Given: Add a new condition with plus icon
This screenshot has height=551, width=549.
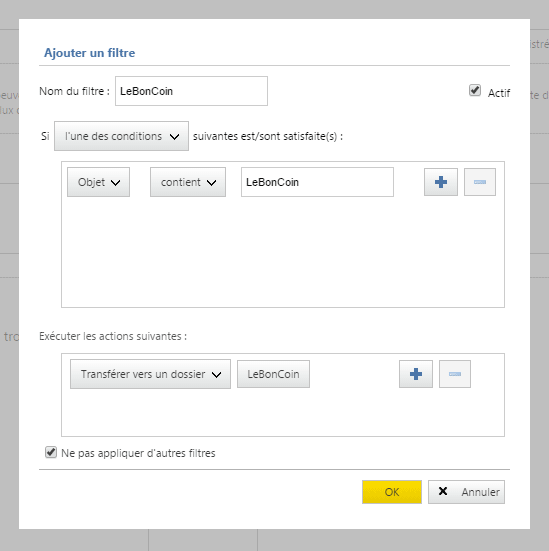Looking at the screenshot, I should tap(441, 182).
